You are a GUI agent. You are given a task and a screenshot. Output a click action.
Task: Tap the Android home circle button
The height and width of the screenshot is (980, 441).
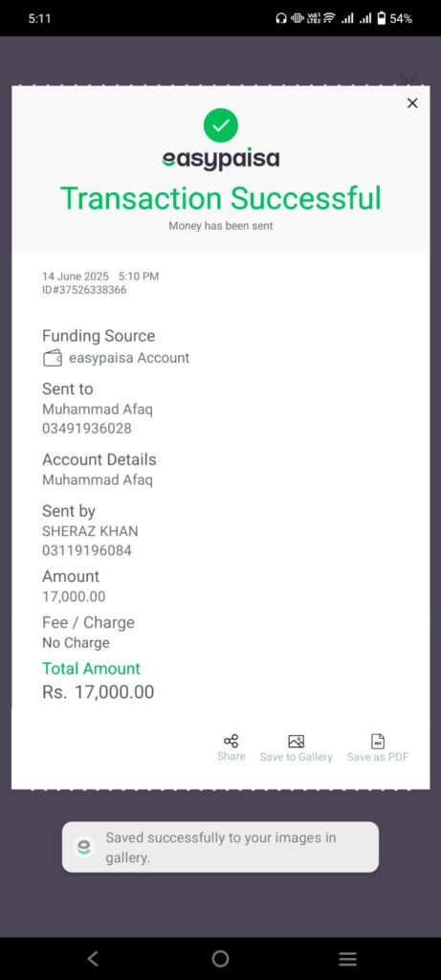(x=220, y=958)
